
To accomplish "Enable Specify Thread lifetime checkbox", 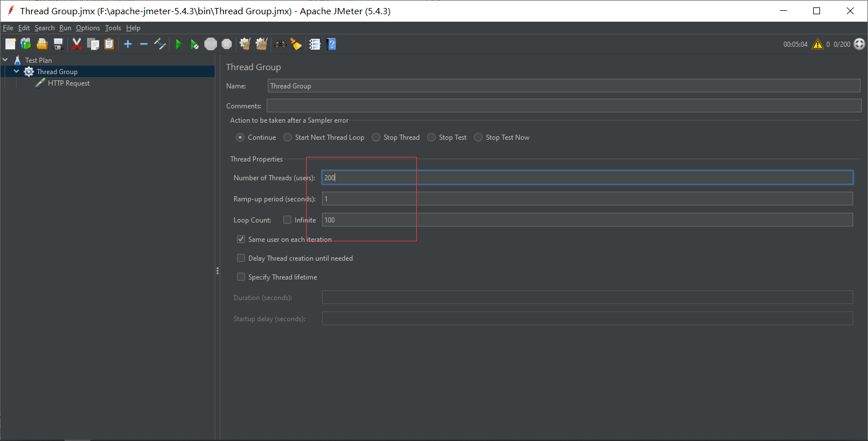I will click(241, 277).
